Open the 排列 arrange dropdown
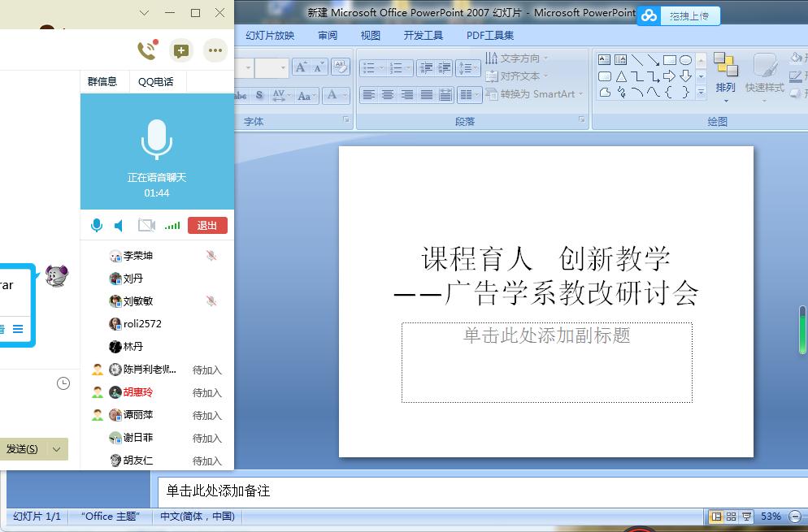 click(x=725, y=88)
